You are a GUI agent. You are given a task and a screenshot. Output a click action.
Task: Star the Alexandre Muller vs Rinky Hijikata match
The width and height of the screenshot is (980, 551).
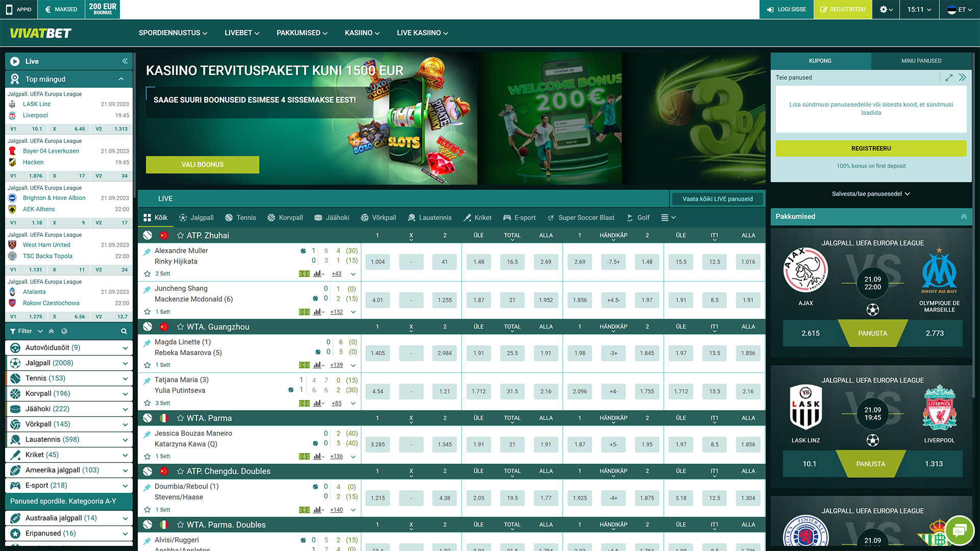148,274
